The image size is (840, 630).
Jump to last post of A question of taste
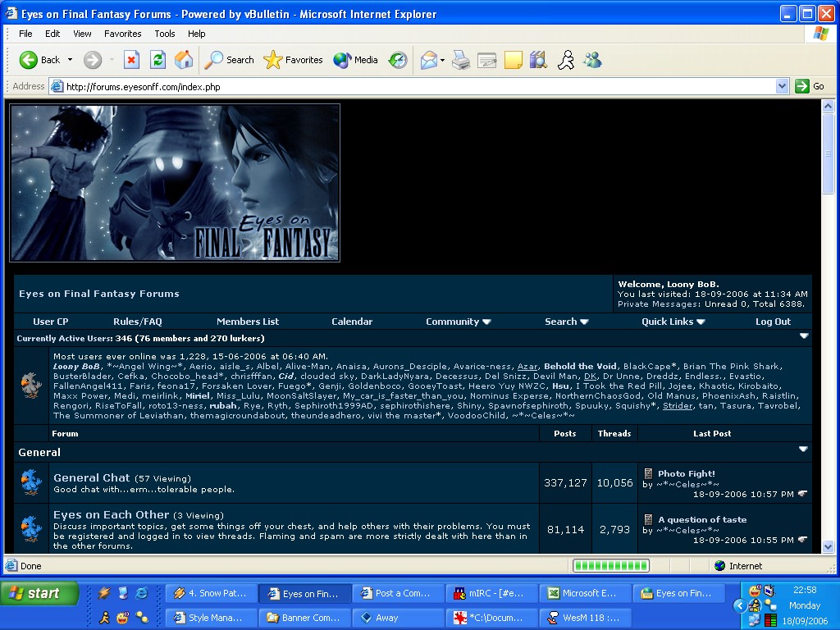[x=802, y=540]
